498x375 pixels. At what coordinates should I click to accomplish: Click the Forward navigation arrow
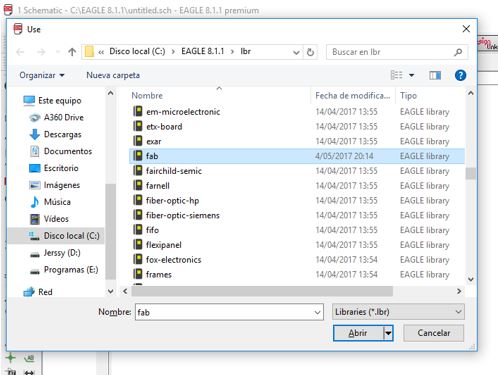pyautogui.click(x=41, y=52)
